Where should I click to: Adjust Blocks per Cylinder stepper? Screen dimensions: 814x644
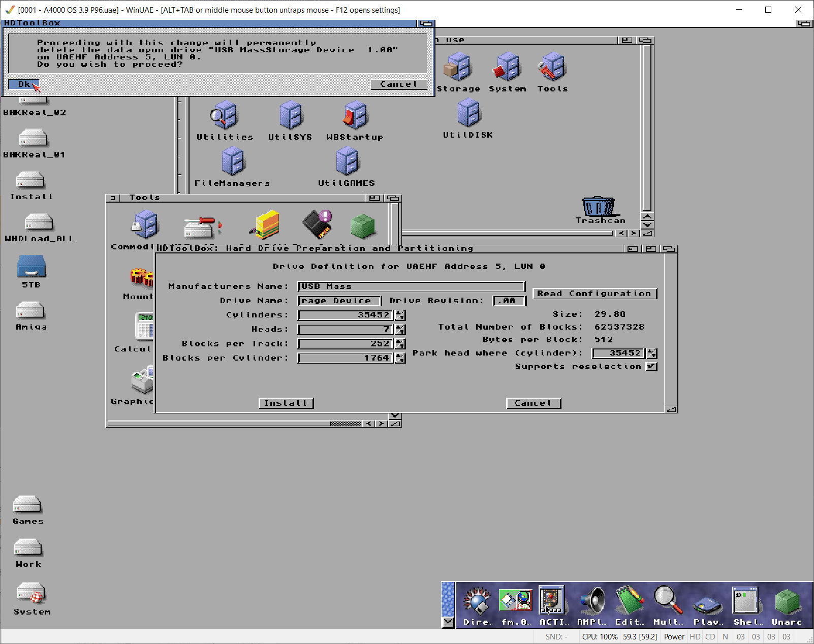coord(400,358)
